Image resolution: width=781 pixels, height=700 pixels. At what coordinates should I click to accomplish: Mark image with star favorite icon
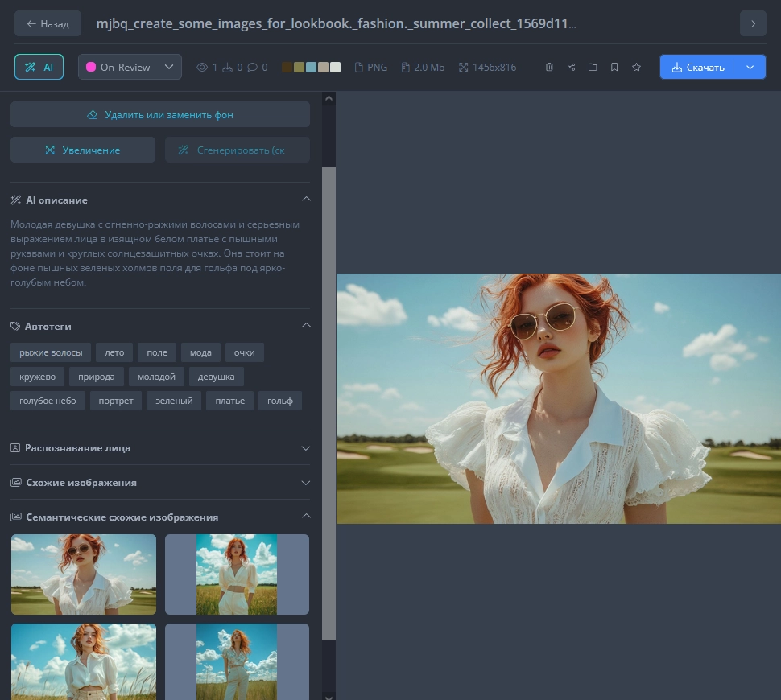[636, 68]
